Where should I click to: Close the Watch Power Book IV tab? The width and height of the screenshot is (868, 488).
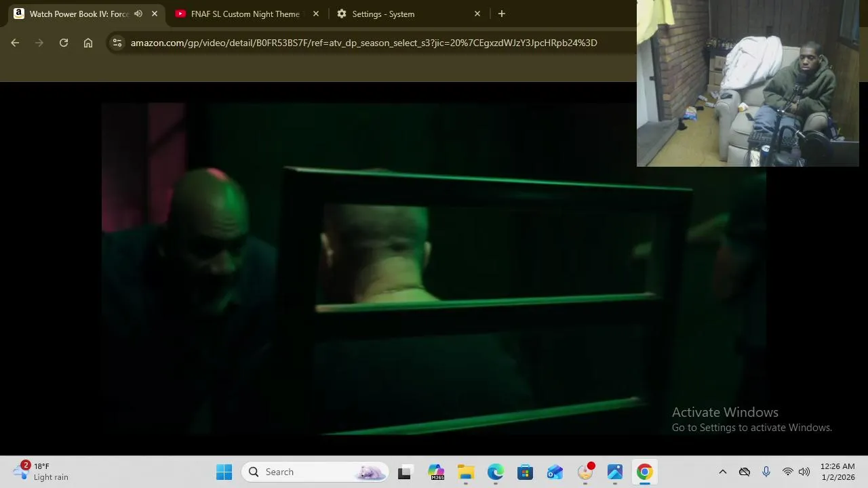click(x=155, y=14)
